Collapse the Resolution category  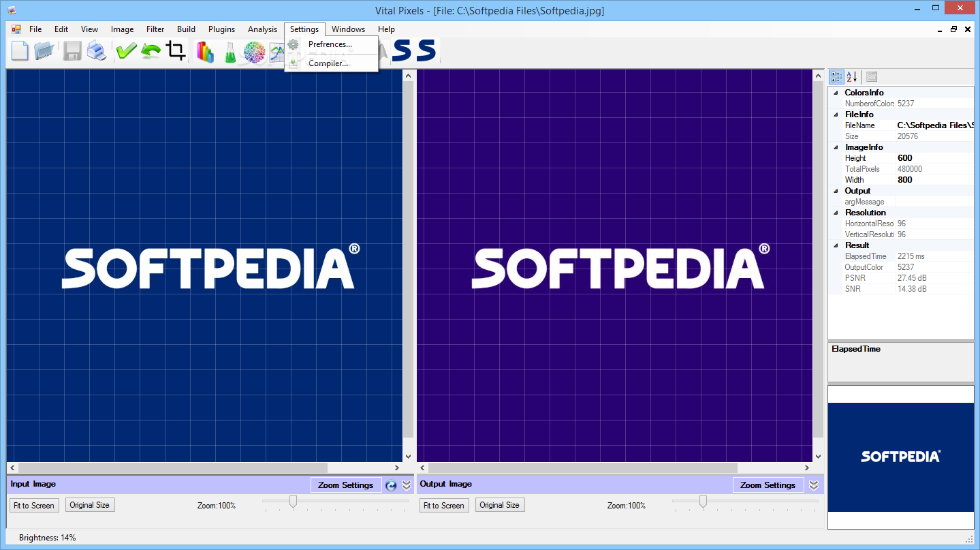click(835, 213)
